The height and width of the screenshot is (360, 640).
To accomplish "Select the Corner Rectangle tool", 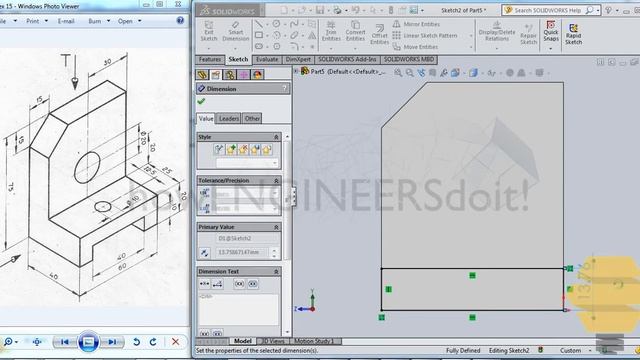I will (x=259, y=35).
